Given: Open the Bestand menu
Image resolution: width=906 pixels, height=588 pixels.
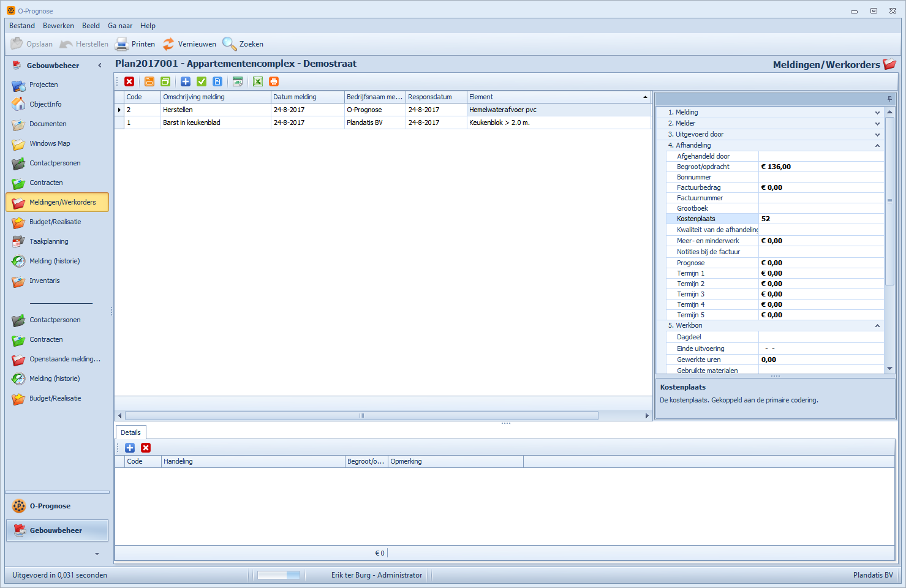Looking at the screenshot, I should click(22, 26).
